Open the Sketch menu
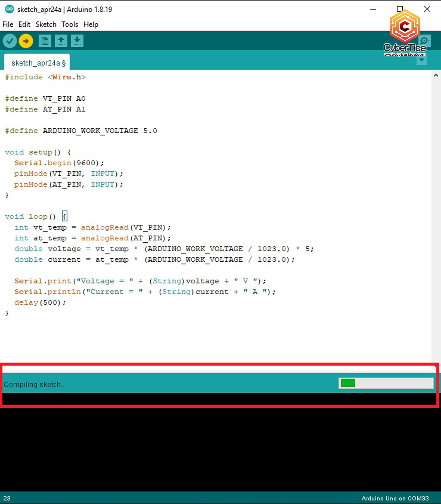The height and width of the screenshot is (504, 441). 46,24
